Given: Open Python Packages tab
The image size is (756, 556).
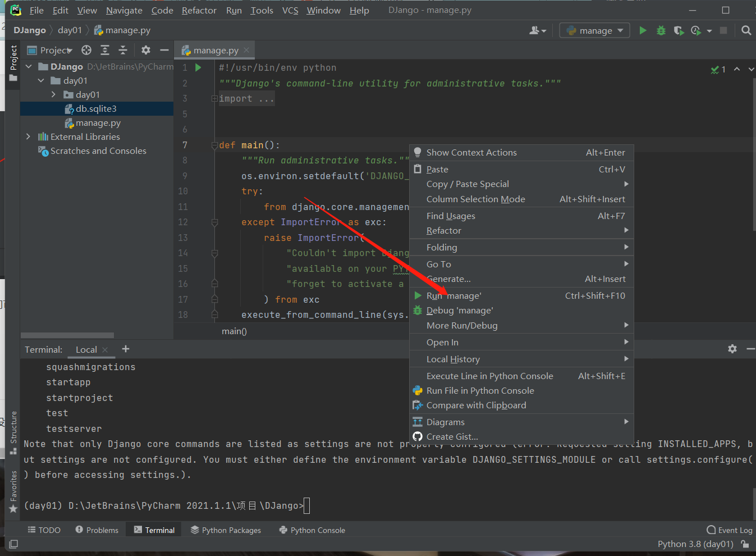Looking at the screenshot, I should (226, 530).
